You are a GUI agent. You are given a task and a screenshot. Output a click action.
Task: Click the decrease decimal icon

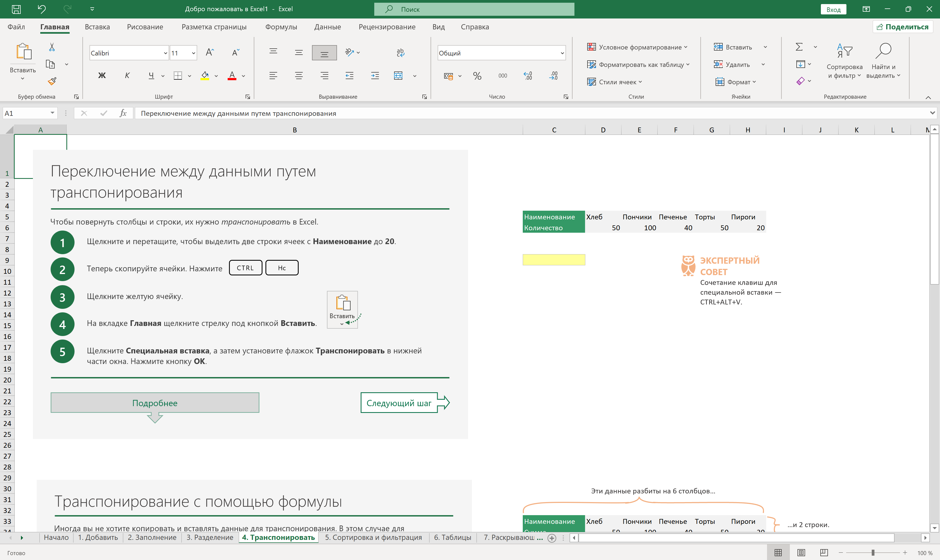click(554, 76)
